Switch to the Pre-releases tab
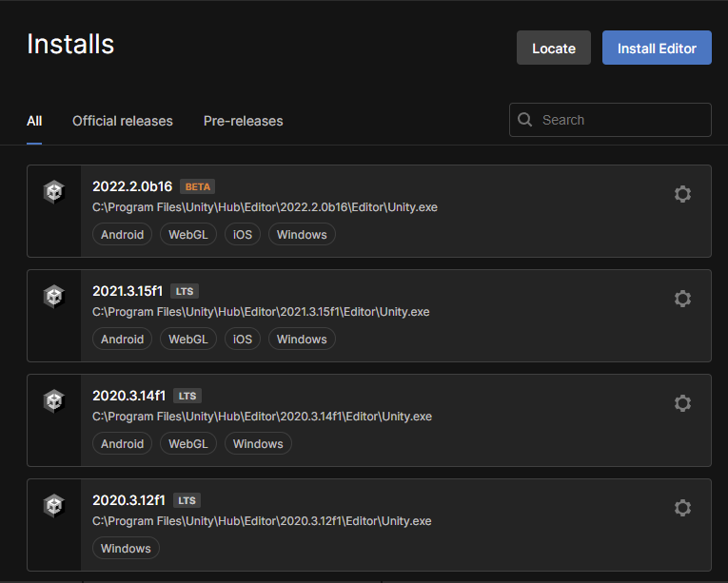The width and height of the screenshot is (728, 583). click(243, 121)
